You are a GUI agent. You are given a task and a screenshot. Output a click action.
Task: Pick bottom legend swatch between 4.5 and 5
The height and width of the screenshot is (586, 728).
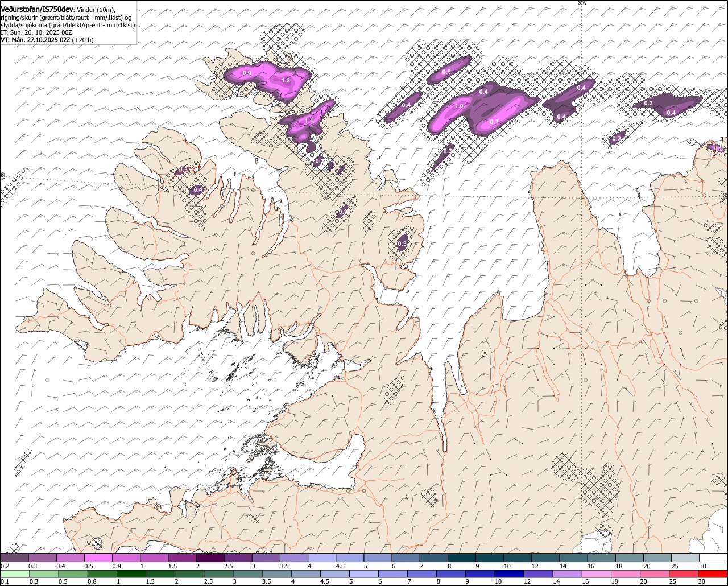tap(335, 574)
